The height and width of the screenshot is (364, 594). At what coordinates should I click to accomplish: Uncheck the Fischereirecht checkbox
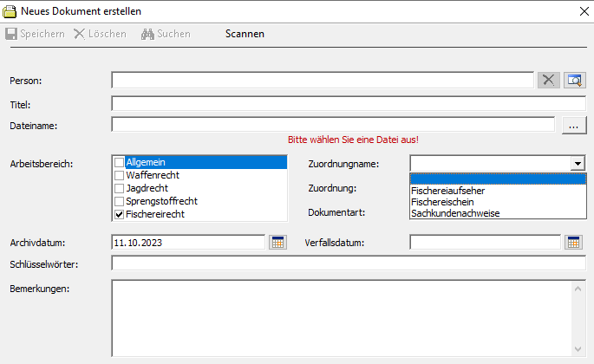[x=120, y=214]
